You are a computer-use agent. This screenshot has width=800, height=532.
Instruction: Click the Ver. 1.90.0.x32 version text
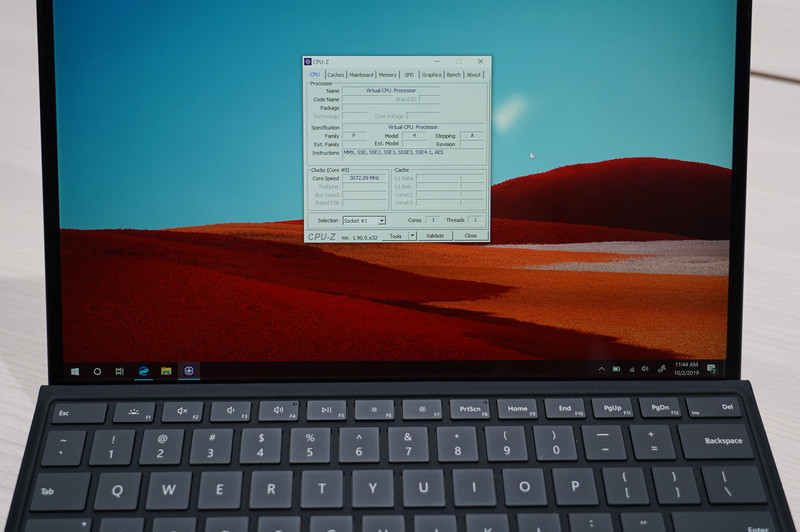[x=359, y=238]
